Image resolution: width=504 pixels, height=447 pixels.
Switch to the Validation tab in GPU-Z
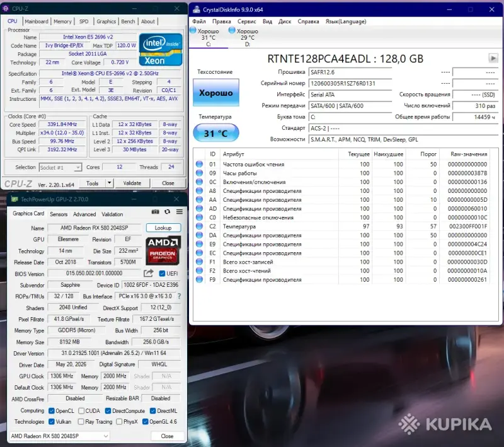tap(112, 214)
